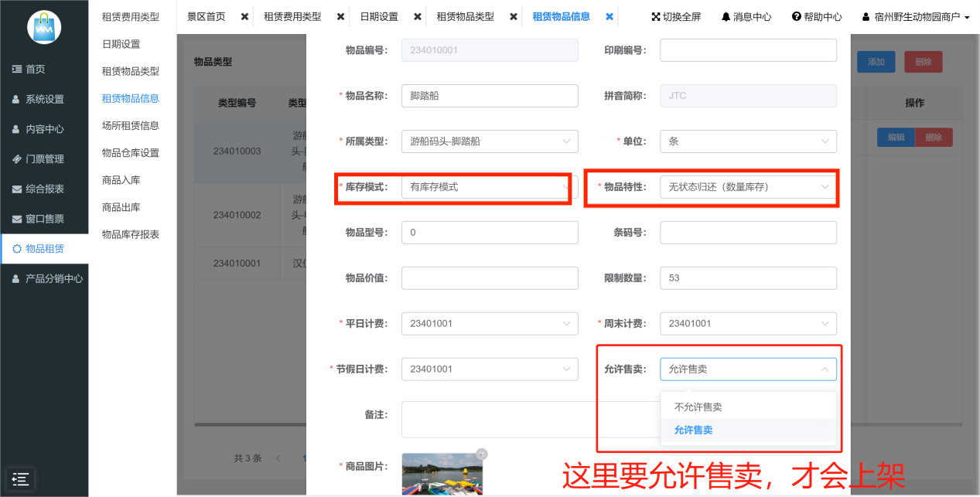Click the 物品名称 field containing 脚踏船

(490, 96)
